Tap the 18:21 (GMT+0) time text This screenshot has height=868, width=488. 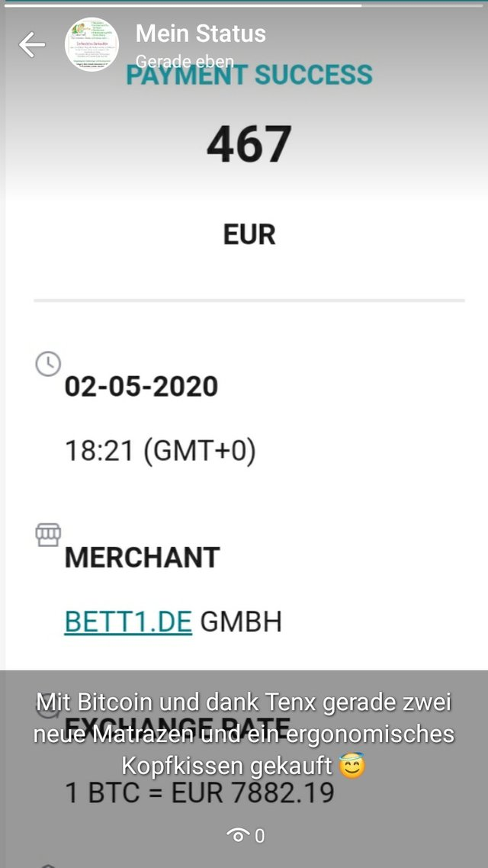[x=160, y=451]
